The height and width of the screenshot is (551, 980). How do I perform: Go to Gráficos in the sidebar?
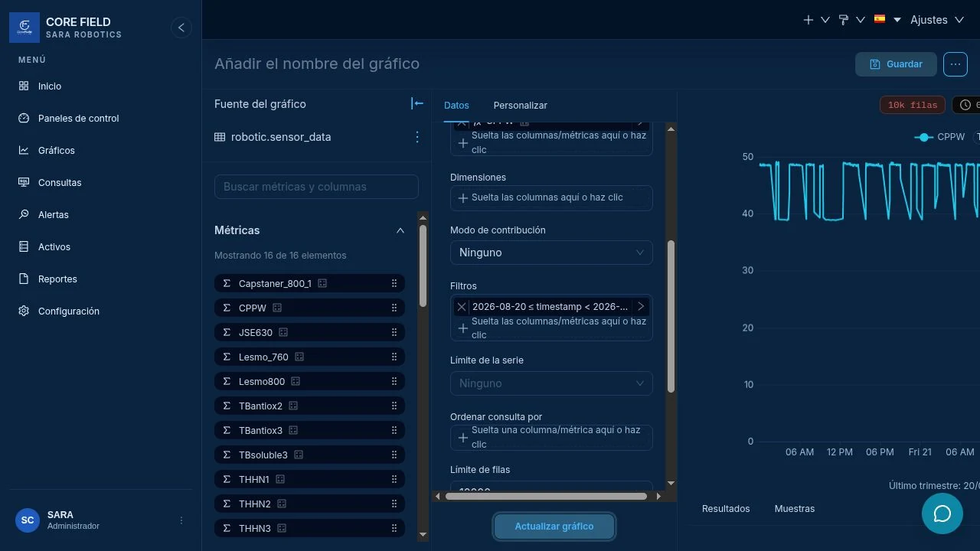click(x=57, y=151)
